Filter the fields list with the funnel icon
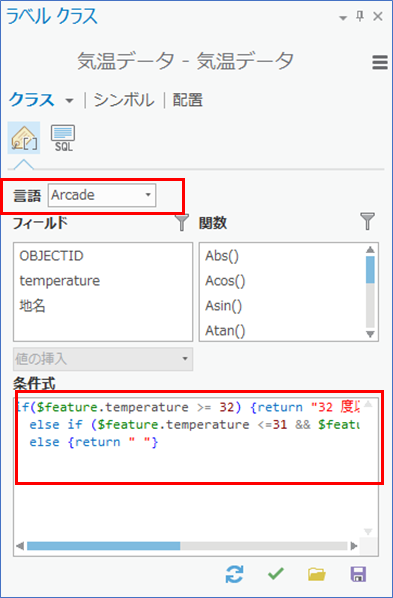The image size is (393, 598). (182, 222)
